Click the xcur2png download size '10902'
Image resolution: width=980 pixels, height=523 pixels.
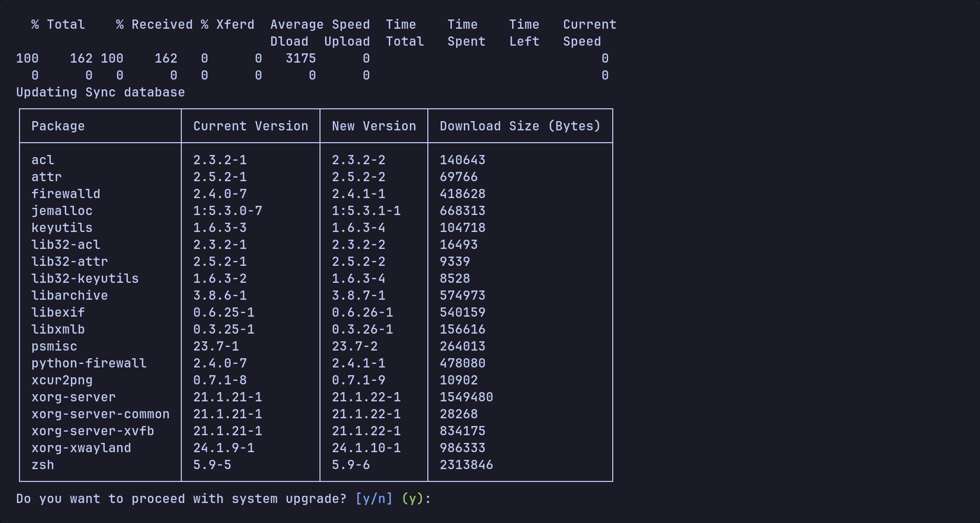click(x=459, y=380)
